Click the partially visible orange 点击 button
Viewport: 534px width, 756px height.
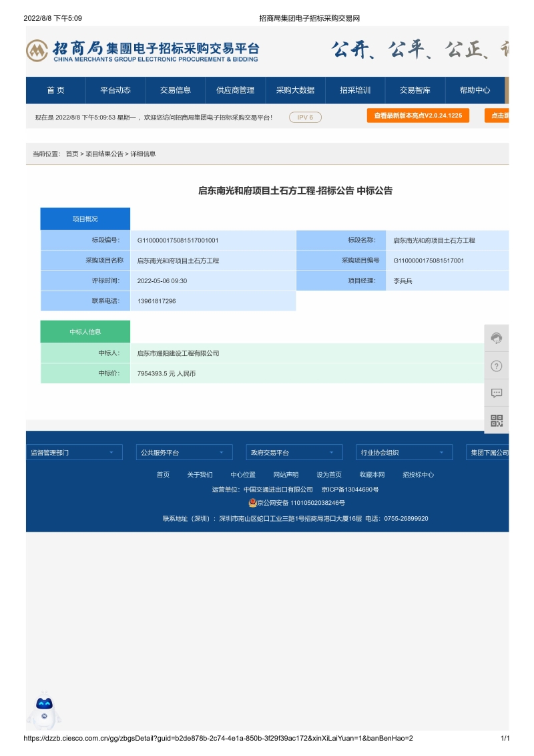(x=497, y=116)
